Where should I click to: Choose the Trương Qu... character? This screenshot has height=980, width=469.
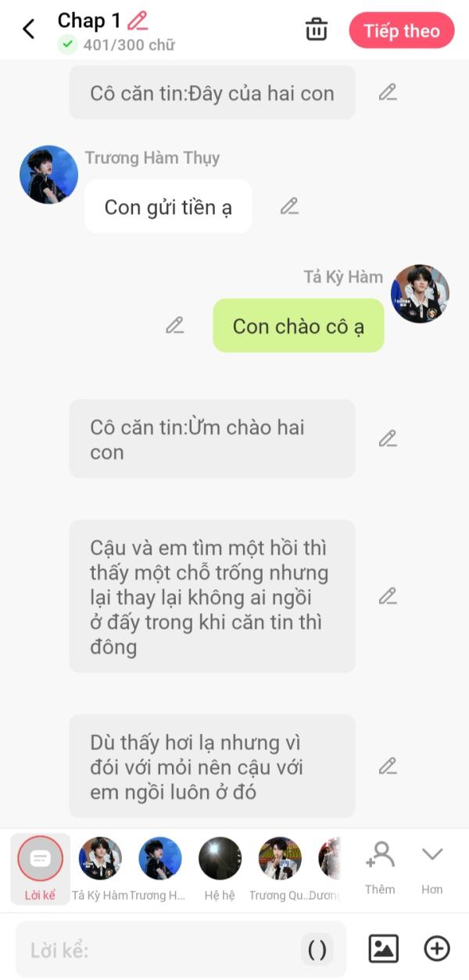[279, 868]
